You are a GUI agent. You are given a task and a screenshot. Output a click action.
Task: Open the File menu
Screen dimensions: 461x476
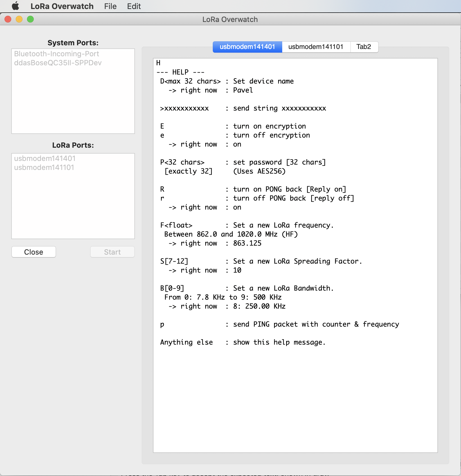pos(110,6)
